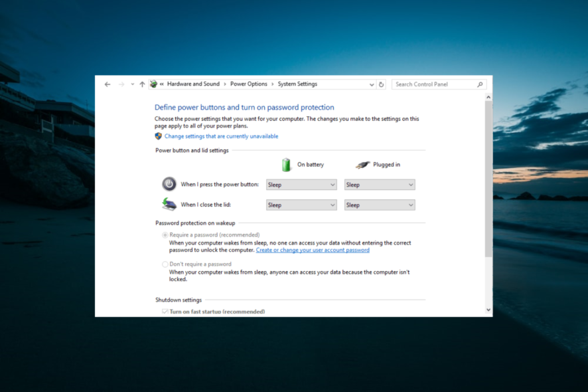Click the up one level arrow
This screenshot has height=392, width=588.
pos(142,84)
